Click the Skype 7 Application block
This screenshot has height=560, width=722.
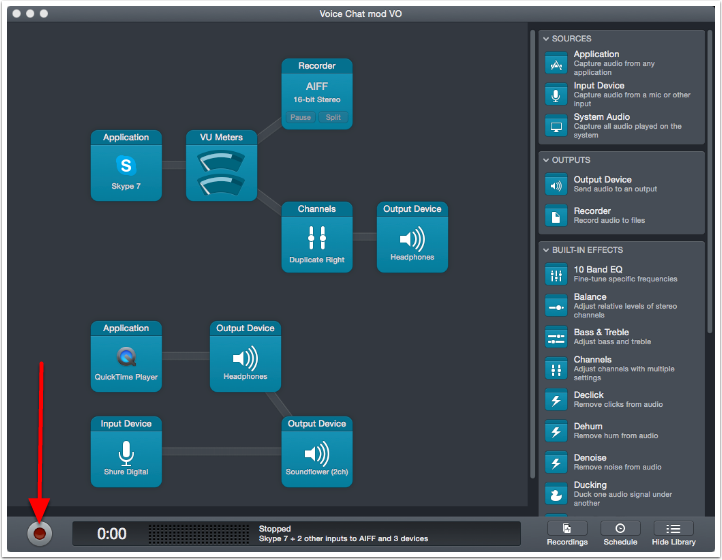coord(126,165)
